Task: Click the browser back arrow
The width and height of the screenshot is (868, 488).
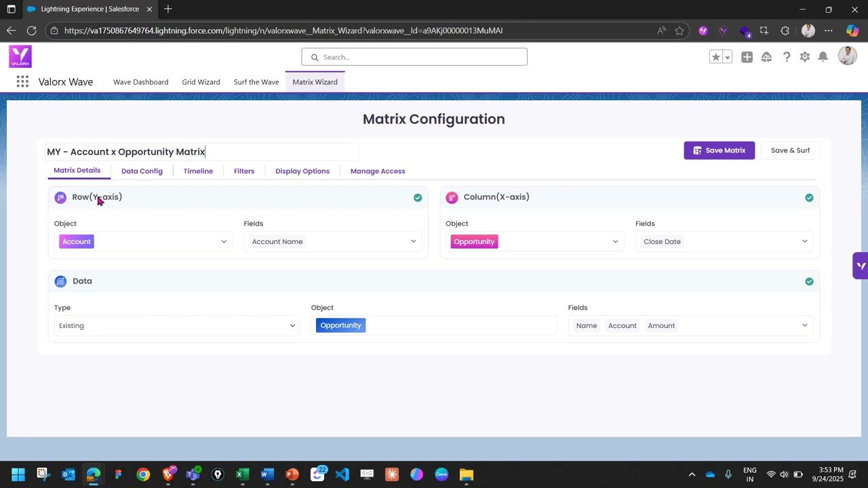Action: 11,30
